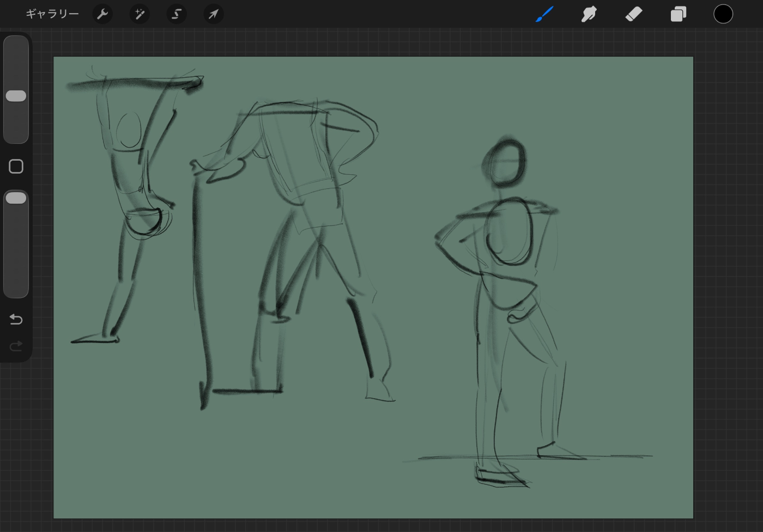Tap the square Modify button in sidebar

tap(16, 167)
